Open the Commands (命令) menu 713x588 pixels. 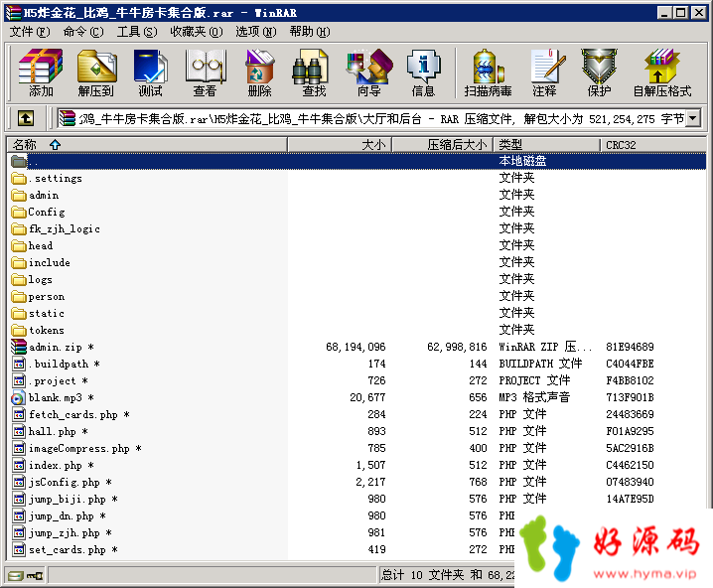(x=83, y=32)
